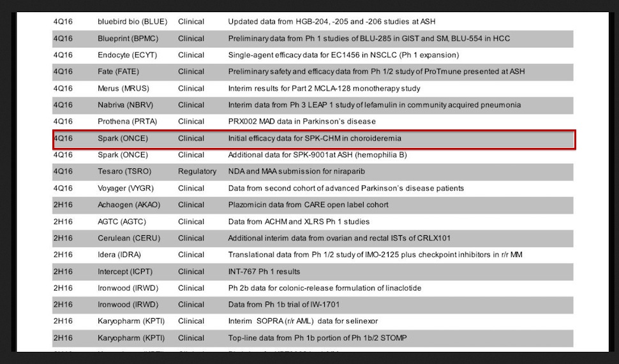Viewport: 619px width, 364px height.
Task: Click the Nabriva lefamulin LEAP 1 description
Action: (374, 105)
